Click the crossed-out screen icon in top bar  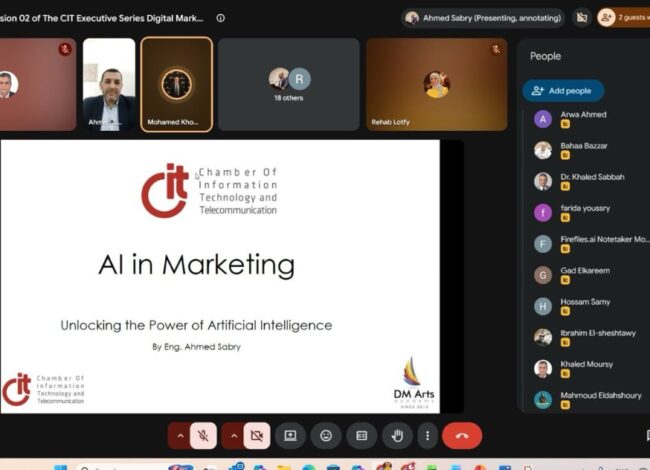coord(582,18)
